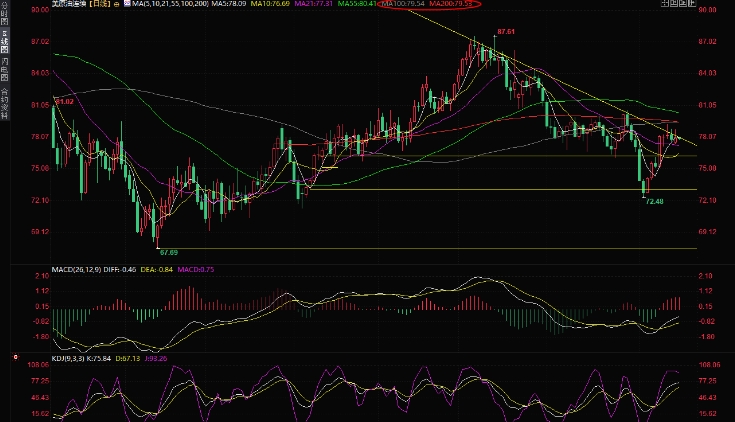This screenshot has height=422, width=735.
Task: Click the MACD(26,12,9) indicator label
Action: pyautogui.click(x=76, y=270)
